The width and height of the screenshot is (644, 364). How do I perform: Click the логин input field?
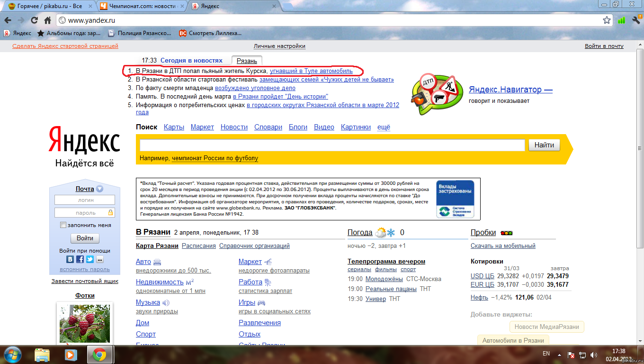click(x=85, y=200)
